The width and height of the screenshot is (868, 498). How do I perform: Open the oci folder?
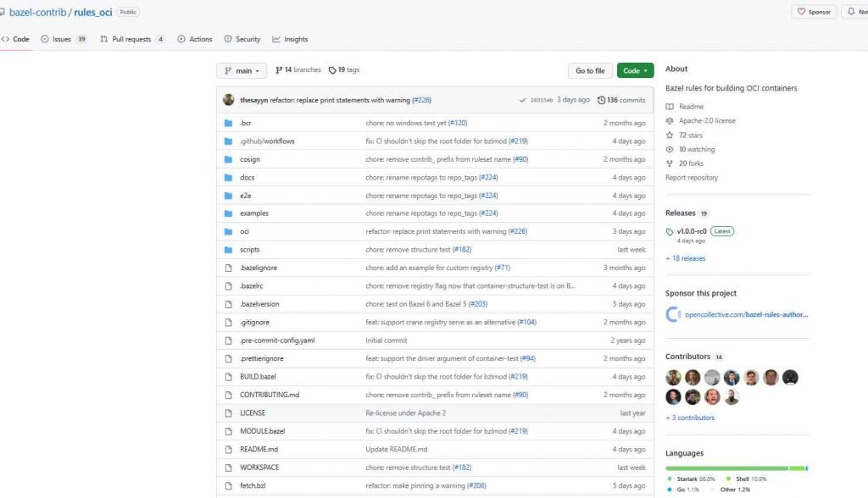pos(244,232)
